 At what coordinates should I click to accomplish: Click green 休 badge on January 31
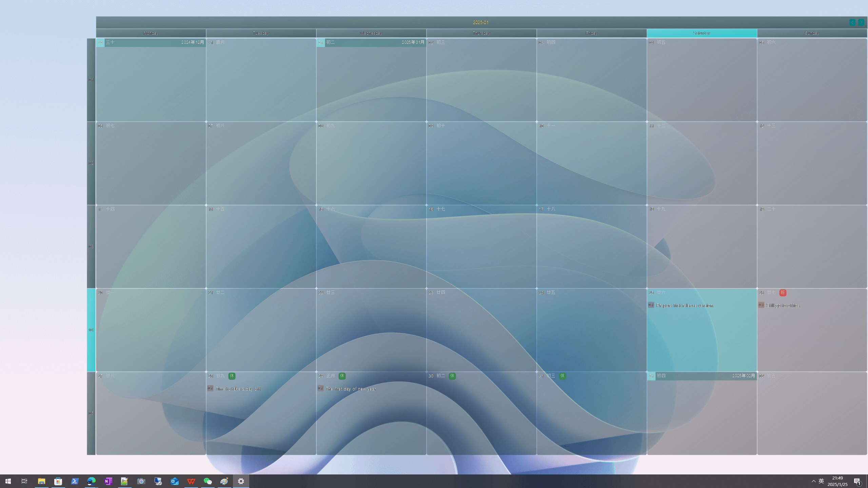[x=562, y=376]
